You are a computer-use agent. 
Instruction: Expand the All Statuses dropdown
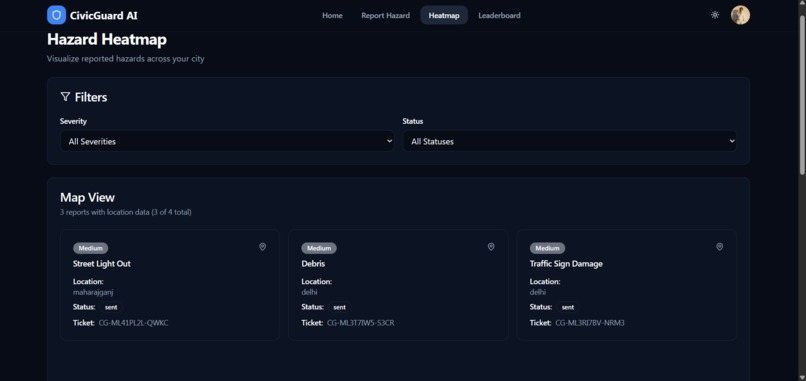570,141
